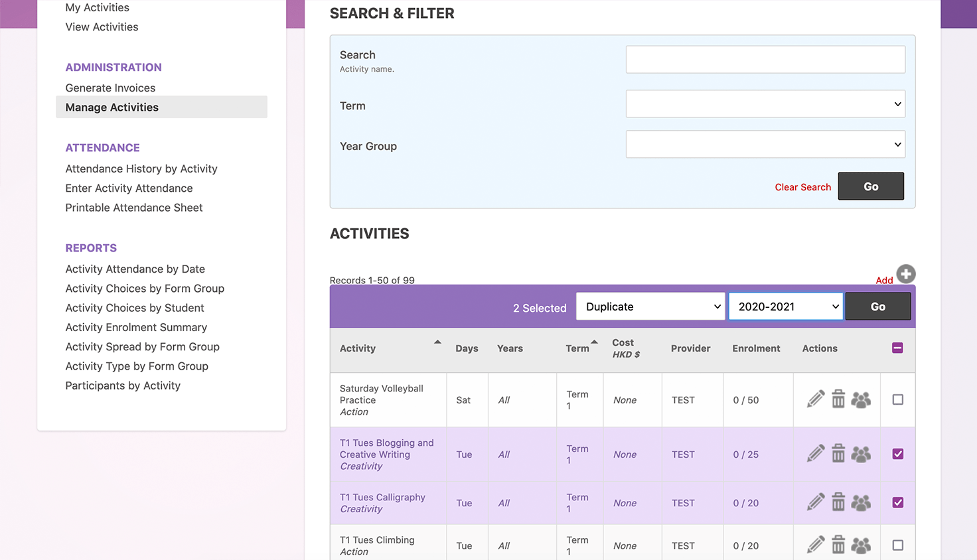Delete the Saturday Volleyball Practice activity

pyautogui.click(x=838, y=399)
